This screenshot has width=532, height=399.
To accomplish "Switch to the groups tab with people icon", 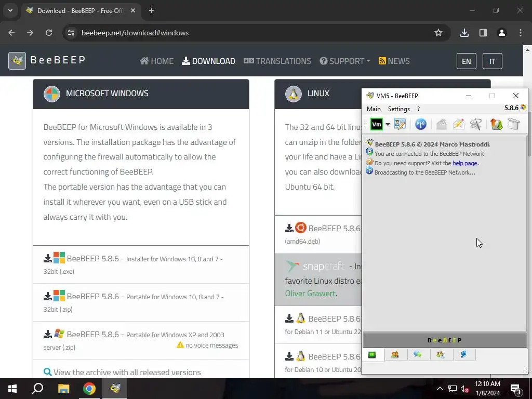I will tap(441, 355).
